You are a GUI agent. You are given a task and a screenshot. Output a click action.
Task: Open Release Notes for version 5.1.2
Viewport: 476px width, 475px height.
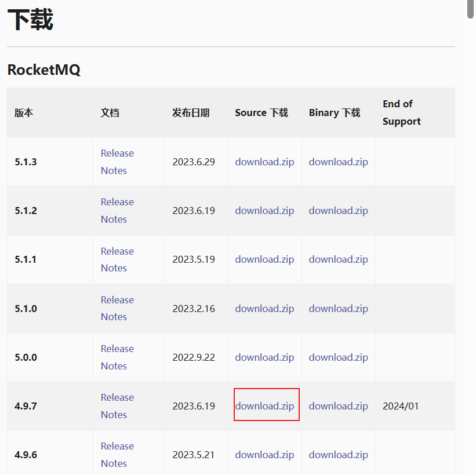[x=117, y=211]
